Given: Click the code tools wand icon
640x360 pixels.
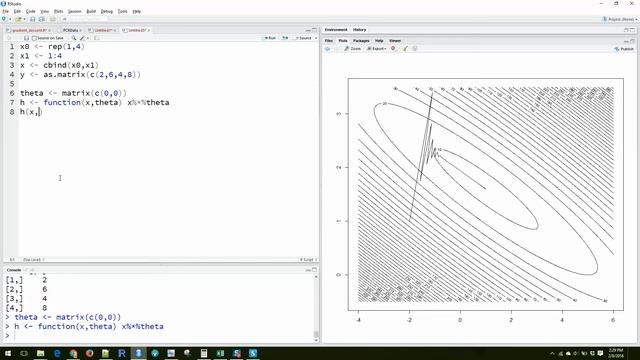Looking at the screenshot, I should 82,38.
